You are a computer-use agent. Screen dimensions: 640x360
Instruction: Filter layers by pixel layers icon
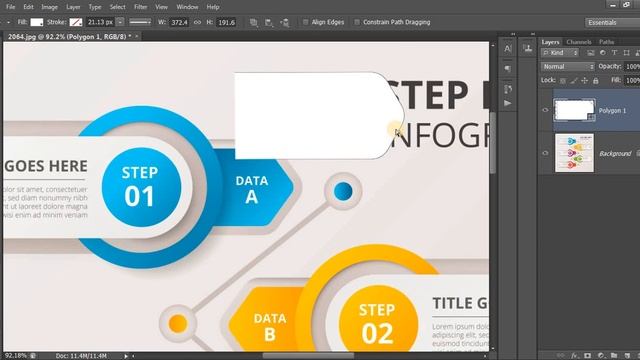pyautogui.click(x=591, y=53)
